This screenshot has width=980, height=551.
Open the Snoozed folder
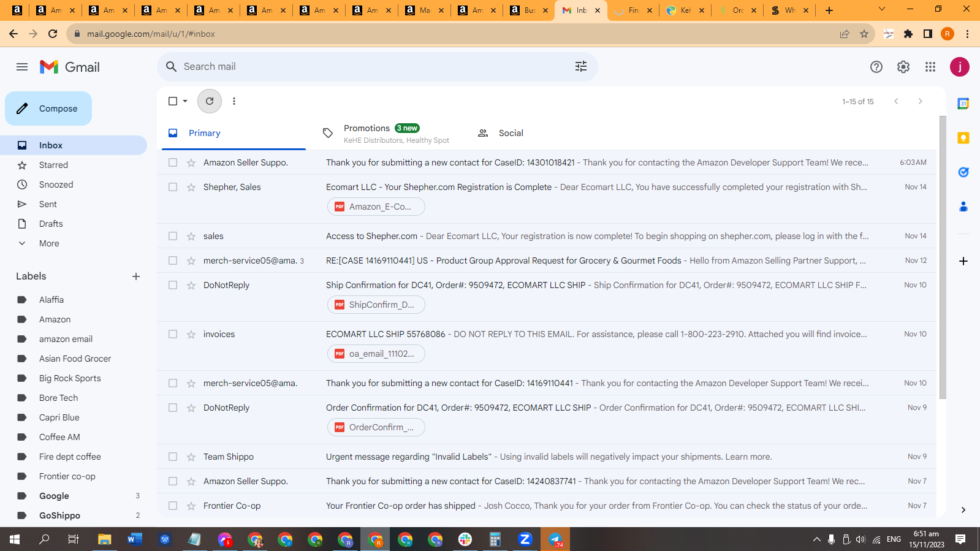click(74, 184)
